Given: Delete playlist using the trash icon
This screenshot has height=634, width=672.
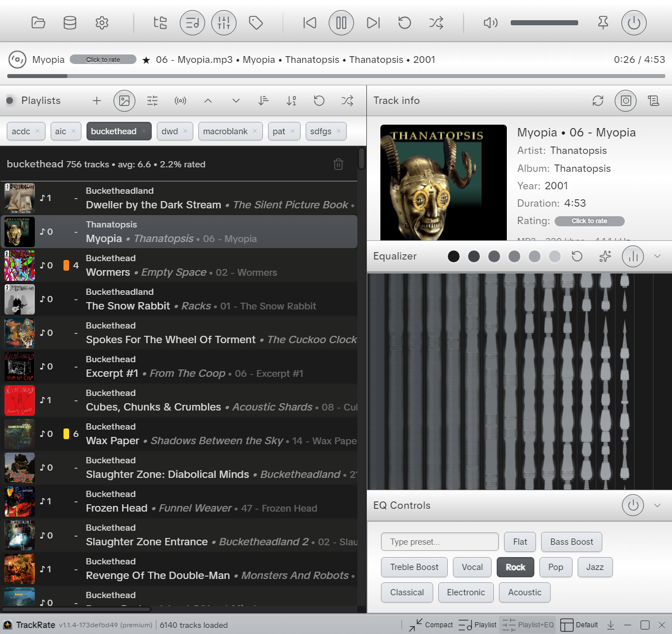Looking at the screenshot, I should pyautogui.click(x=338, y=165).
